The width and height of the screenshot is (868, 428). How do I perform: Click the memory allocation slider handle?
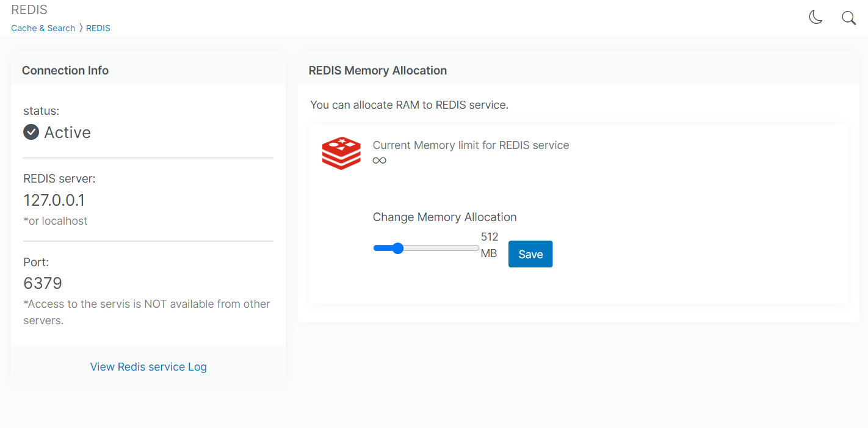pos(398,248)
